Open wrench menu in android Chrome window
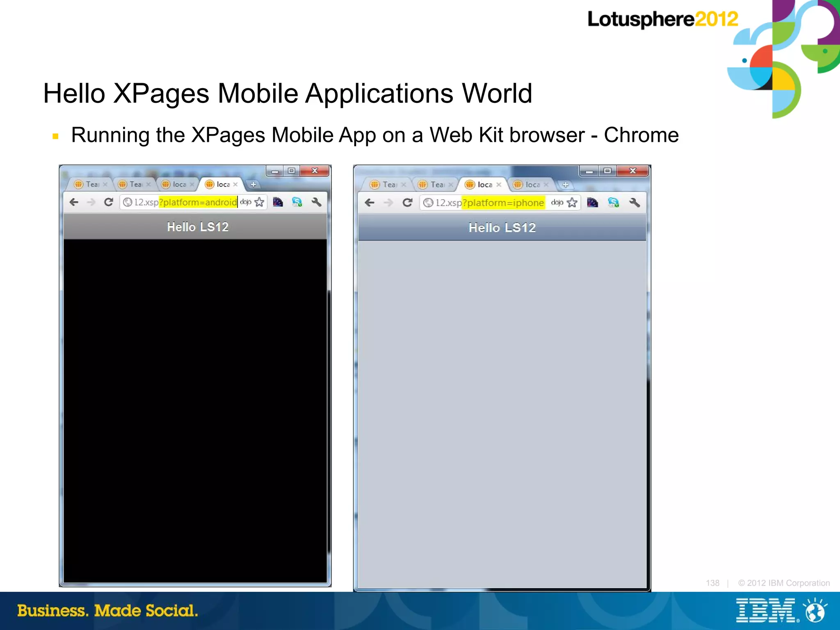 tap(316, 202)
